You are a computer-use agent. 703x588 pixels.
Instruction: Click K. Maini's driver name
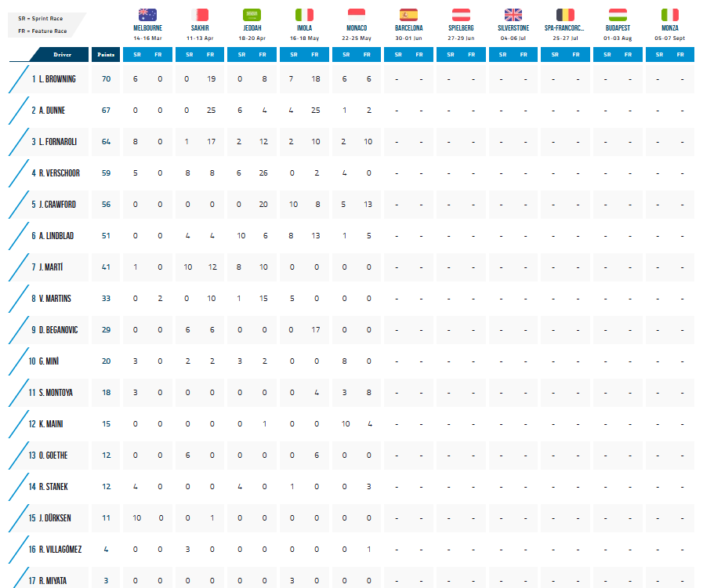click(x=52, y=424)
